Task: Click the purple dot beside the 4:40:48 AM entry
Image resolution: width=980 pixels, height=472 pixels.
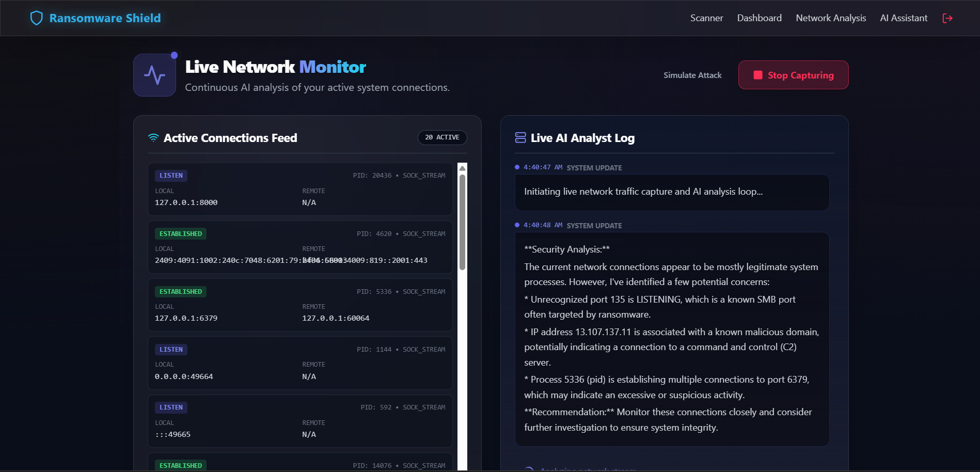Action: 517,225
